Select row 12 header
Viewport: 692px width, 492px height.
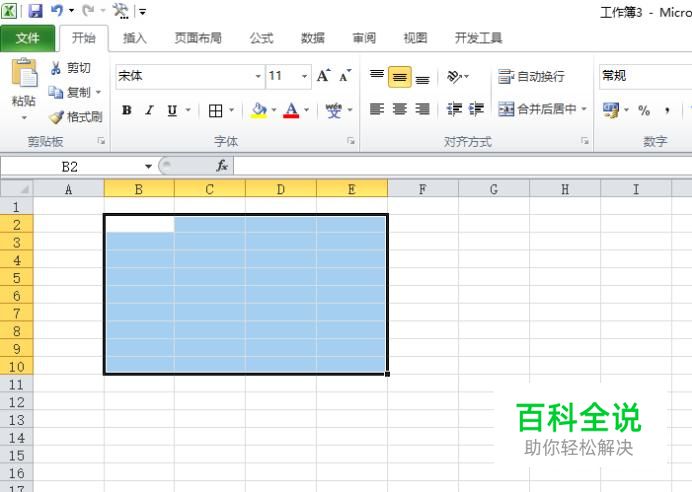(x=16, y=402)
